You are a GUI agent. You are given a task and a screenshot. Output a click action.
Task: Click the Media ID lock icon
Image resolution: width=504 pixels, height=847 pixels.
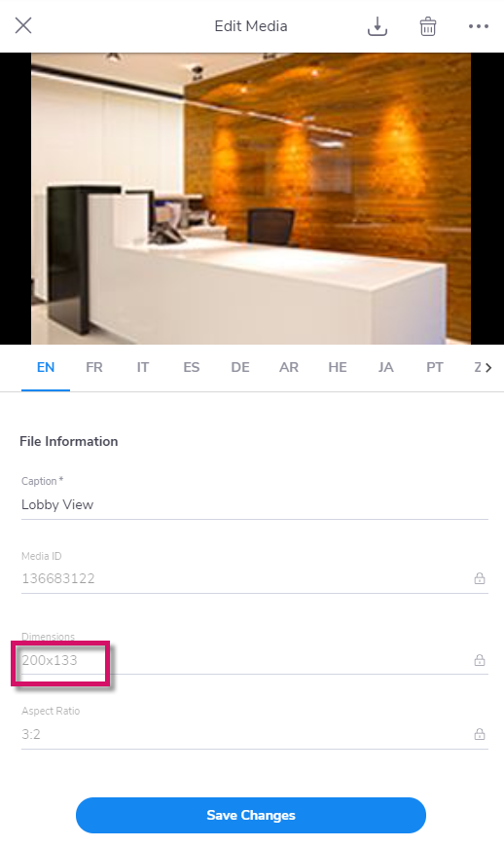[479, 578]
